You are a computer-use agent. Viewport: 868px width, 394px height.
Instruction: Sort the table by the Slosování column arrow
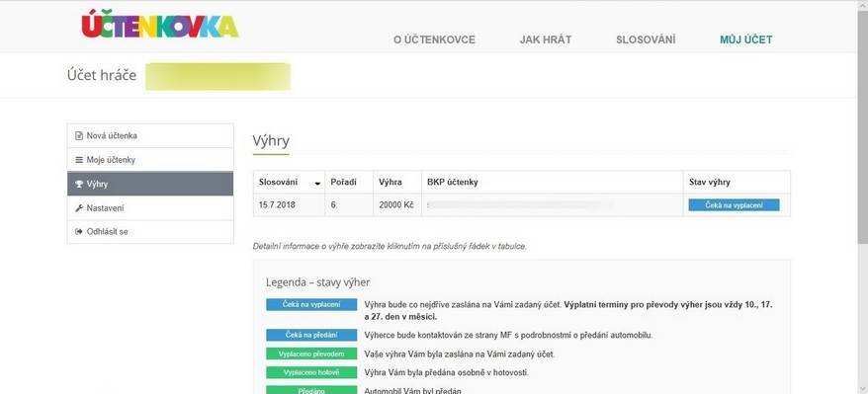[x=317, y=184]
